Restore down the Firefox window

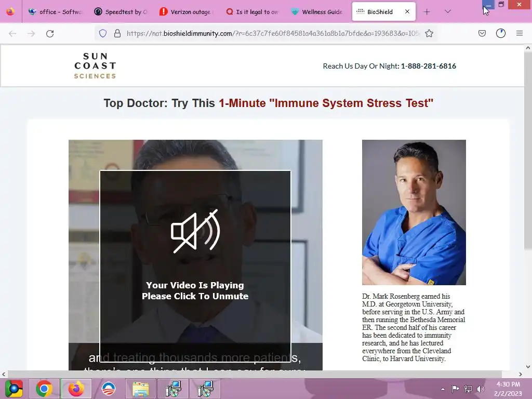pyautogui.click(x=501, y=5)
